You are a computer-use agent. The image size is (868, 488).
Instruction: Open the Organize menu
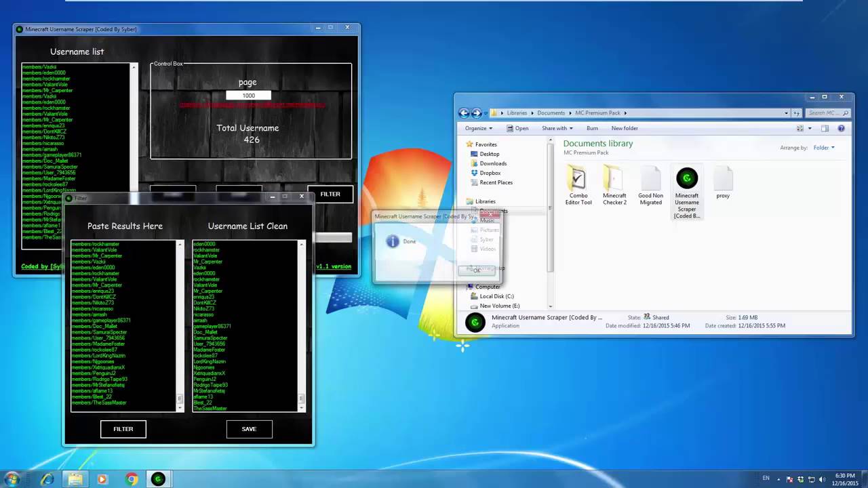tap(478, 128)
